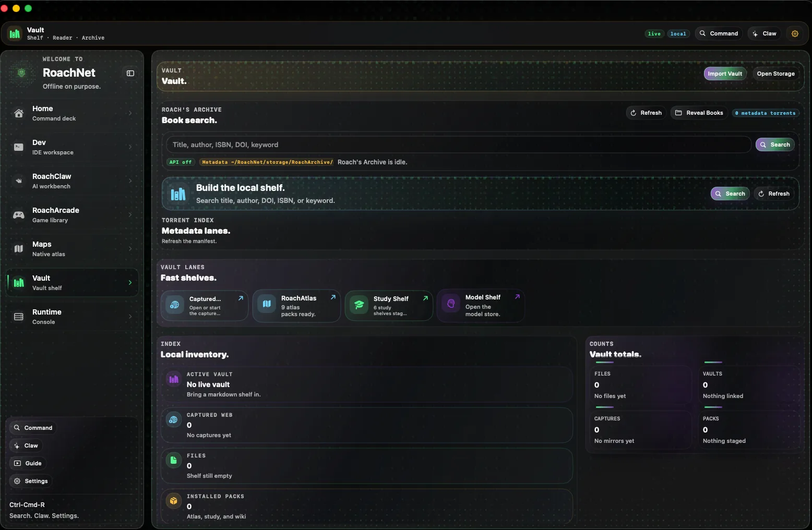
Task: Click Refresh in Book search header
Action: click(x=646, y=113)
